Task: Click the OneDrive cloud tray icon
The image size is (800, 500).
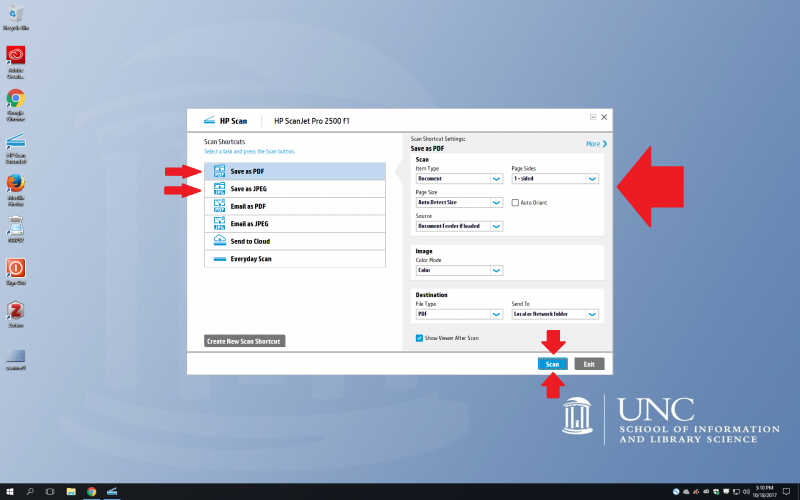Action: (686, 491)
